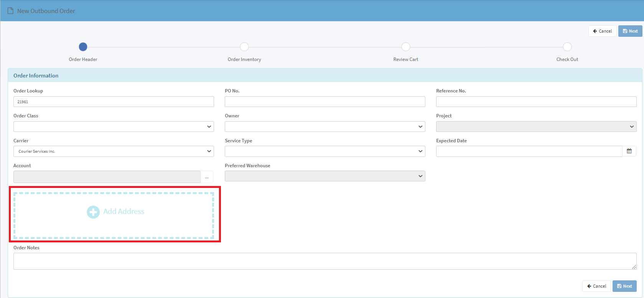The height and width of the screenshot is (298, 644).
Task: Open the Owner dropdown
Action: click(325, 127)
